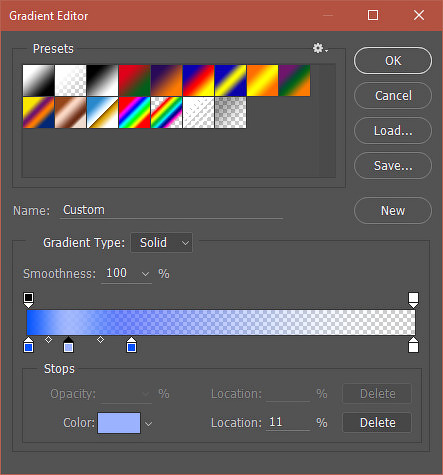Screen dimensions: 443x475
Task: Choose the Black, White gradient preset
Action: tap(102, 80)
